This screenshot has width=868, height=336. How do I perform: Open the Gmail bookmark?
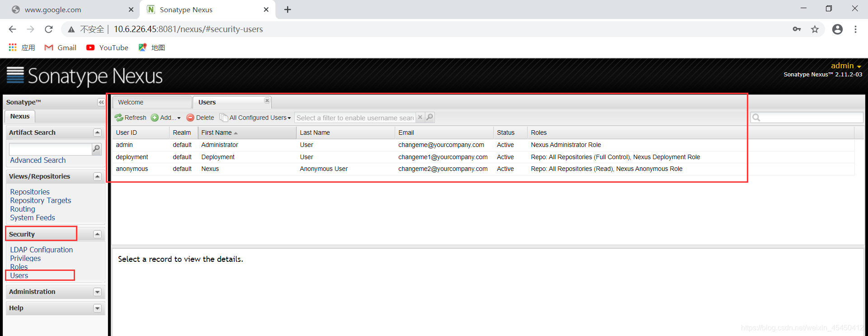[60, 47]
